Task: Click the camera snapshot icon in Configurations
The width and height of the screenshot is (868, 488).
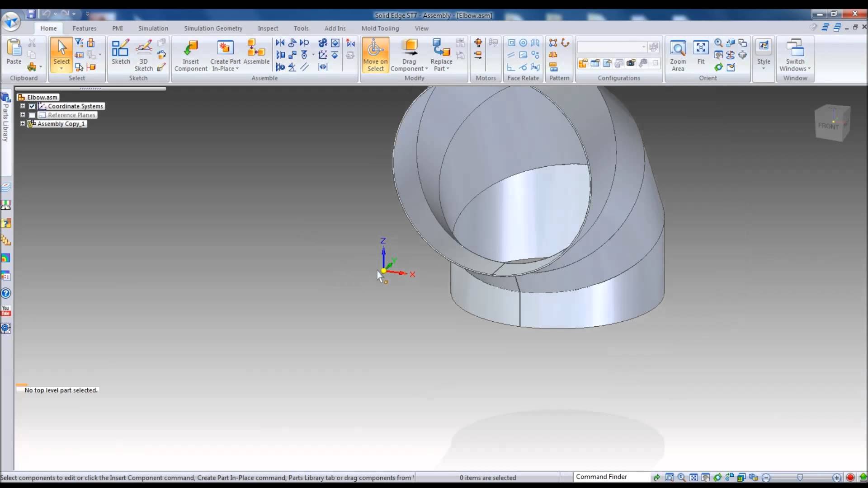Action: pyautogui.click(x=631, y=63)
